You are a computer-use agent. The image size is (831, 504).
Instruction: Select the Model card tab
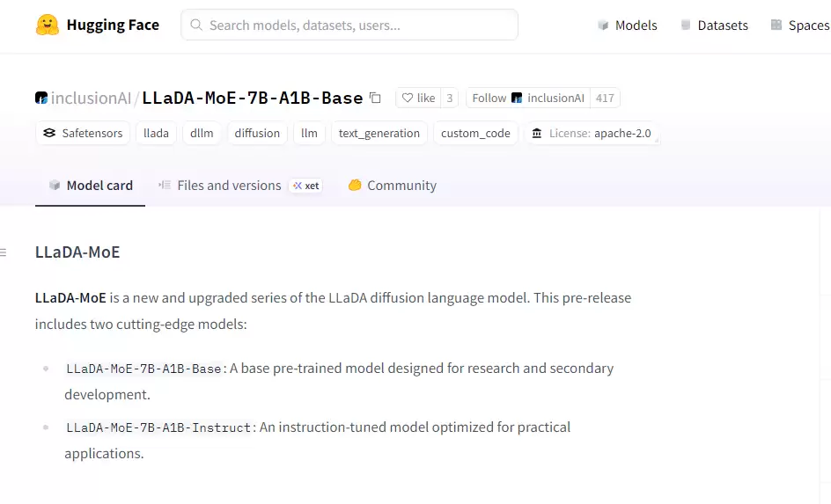91,186
